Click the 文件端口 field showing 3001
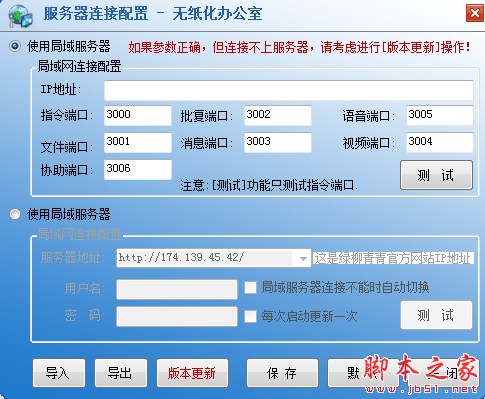Image resolution: width=485 pixels, height=399 pixels. point(138,142)
